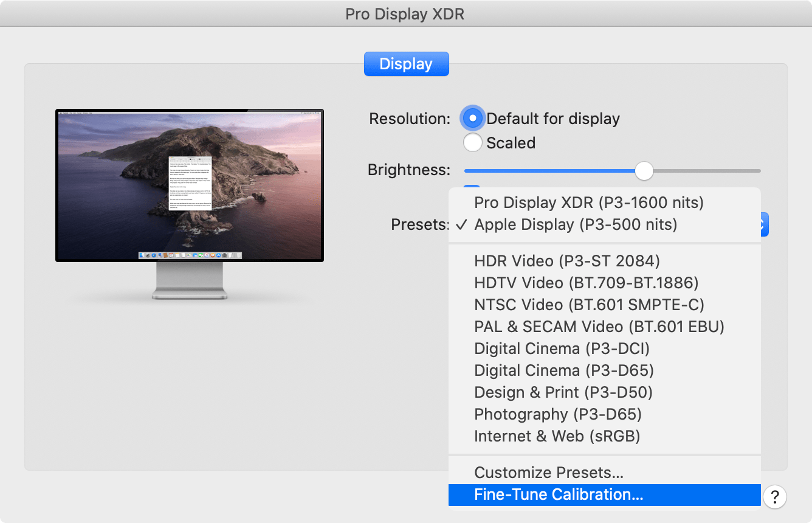
Task: Enable the Scaled resolution option
Action: click(472, 142)
